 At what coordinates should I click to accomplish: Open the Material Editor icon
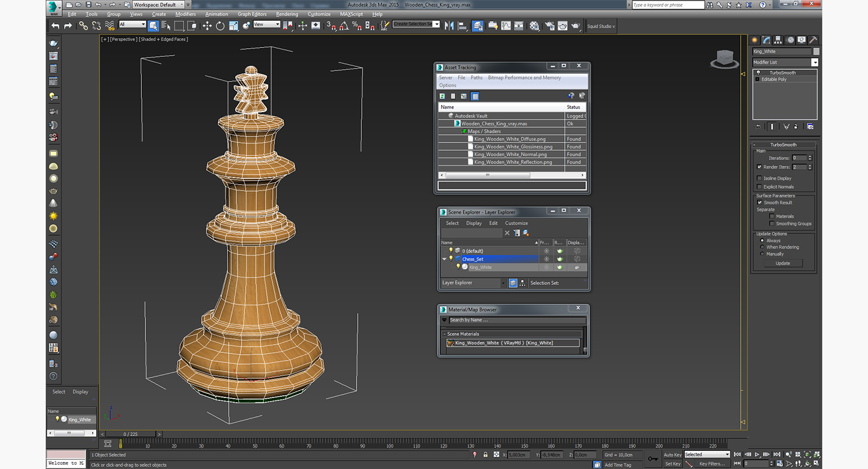tap(534, 26)
